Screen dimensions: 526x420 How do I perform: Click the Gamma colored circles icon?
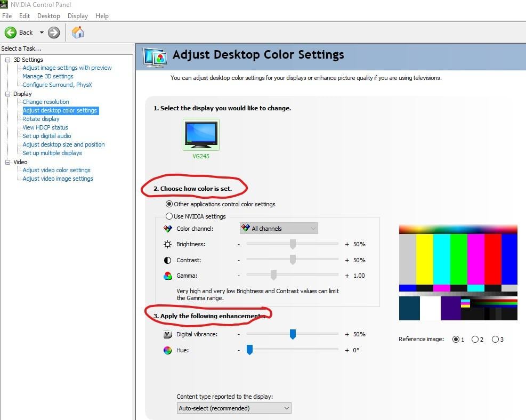coord(168,276)
